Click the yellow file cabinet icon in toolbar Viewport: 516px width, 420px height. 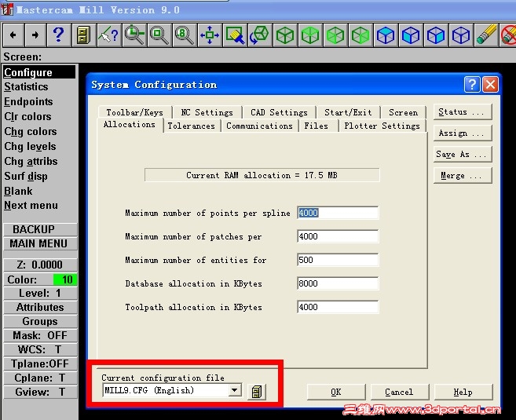[x=83, y=35]
